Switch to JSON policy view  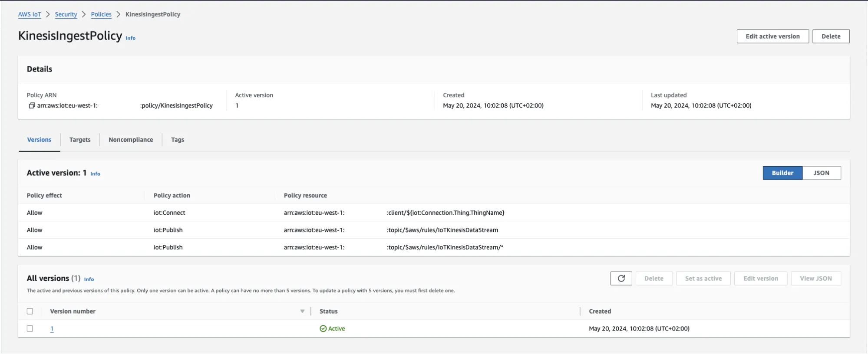tap(821, 173)
